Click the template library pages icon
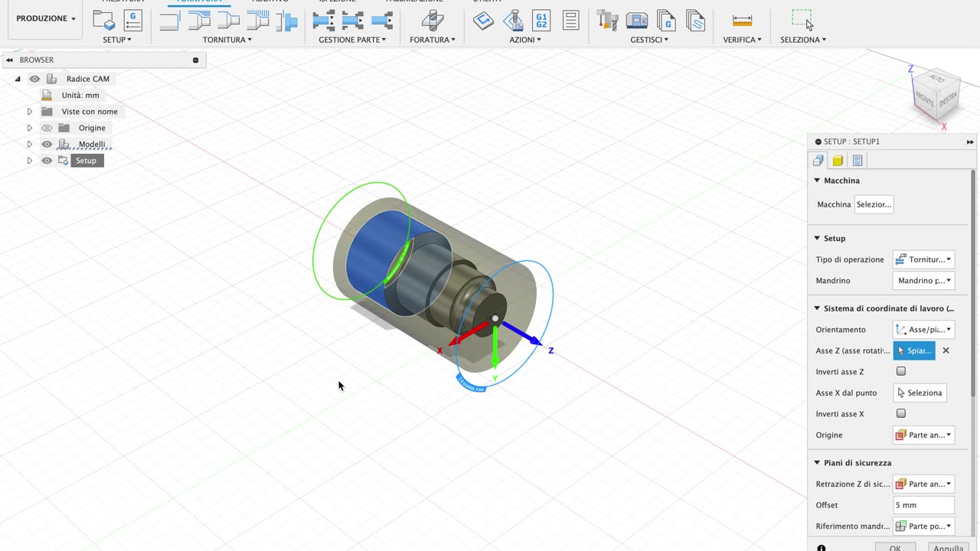Viewport: 980px width, 551px height. (x=695, y=21)
